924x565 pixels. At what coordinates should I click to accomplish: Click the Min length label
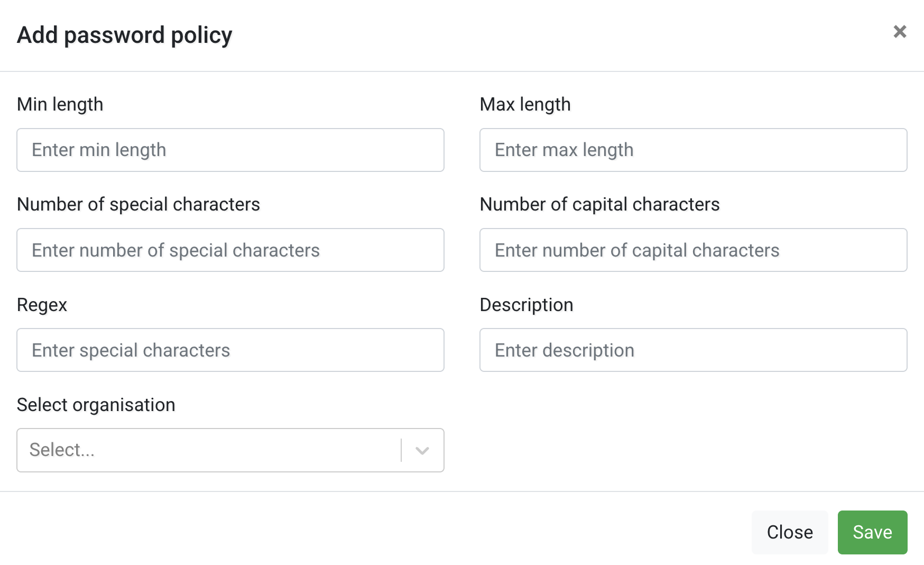tap(60, 104)
